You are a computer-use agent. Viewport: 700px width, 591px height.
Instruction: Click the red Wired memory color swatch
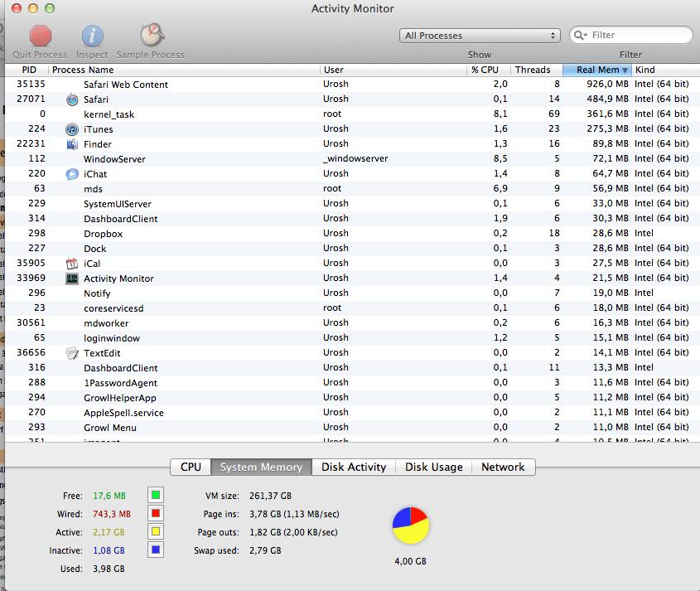(156, 513)
